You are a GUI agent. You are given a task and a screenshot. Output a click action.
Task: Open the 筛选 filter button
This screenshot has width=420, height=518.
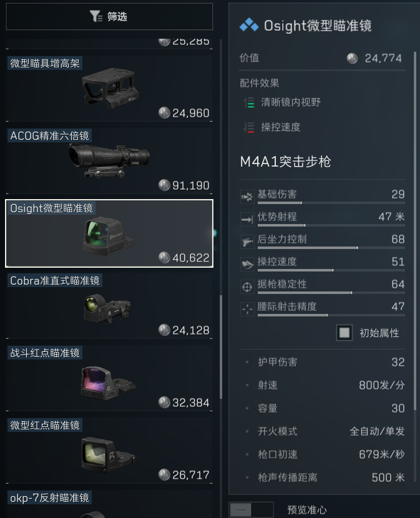(109, 16)
